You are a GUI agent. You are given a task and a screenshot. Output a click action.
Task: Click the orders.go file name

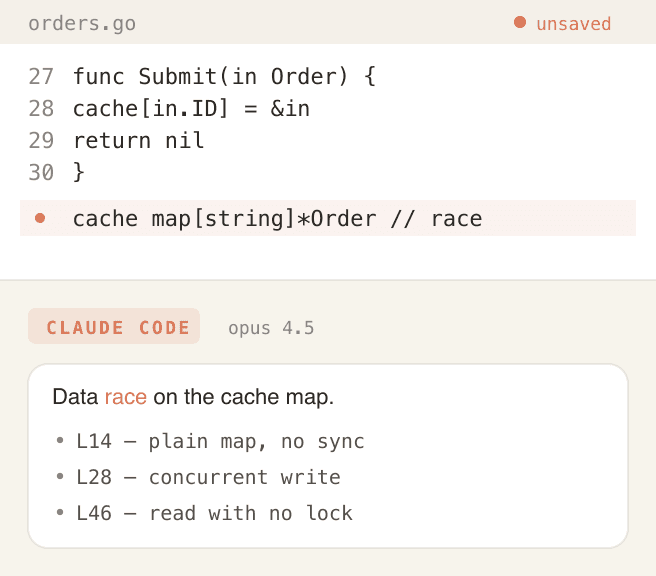click(x=82, y=23)
